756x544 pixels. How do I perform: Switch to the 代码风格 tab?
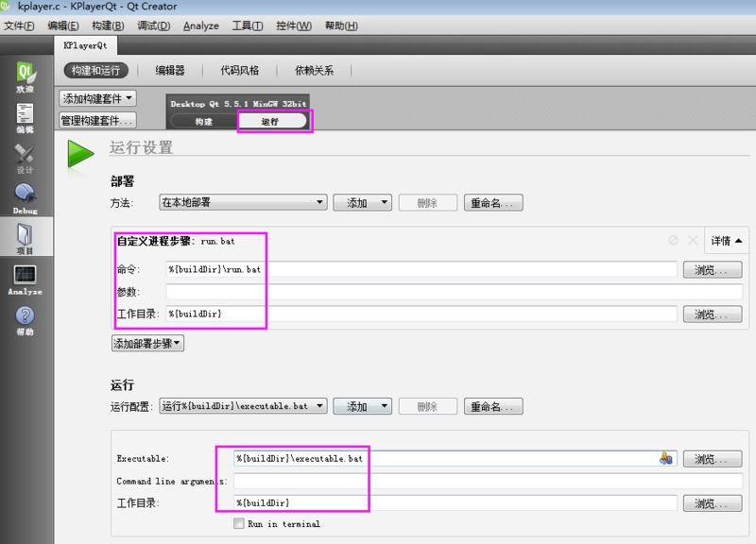(240, 70)
